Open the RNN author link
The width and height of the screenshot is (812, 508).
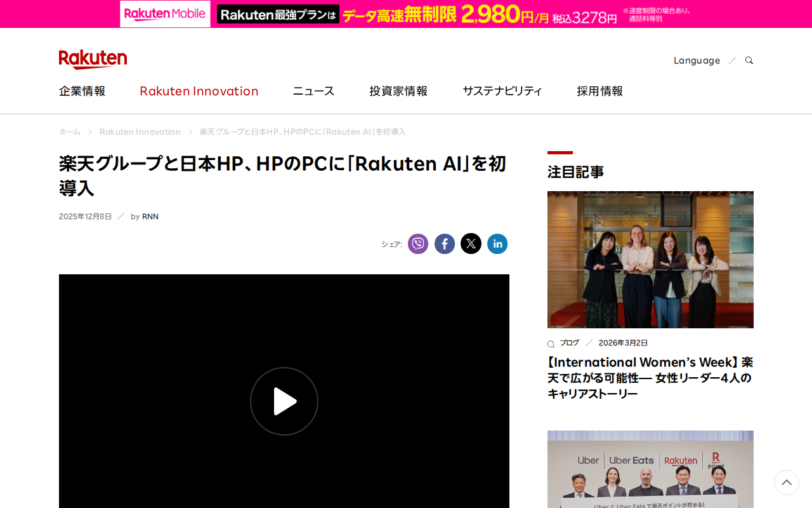[150, 215]
